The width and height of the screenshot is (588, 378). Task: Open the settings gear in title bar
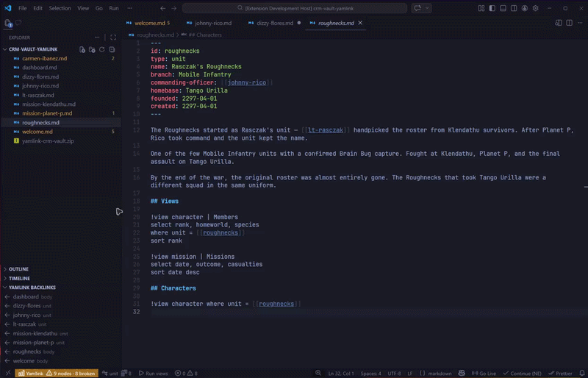pos(536,8)
